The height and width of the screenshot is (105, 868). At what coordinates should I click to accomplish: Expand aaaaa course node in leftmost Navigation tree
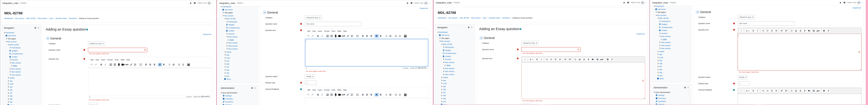(8, 78)
